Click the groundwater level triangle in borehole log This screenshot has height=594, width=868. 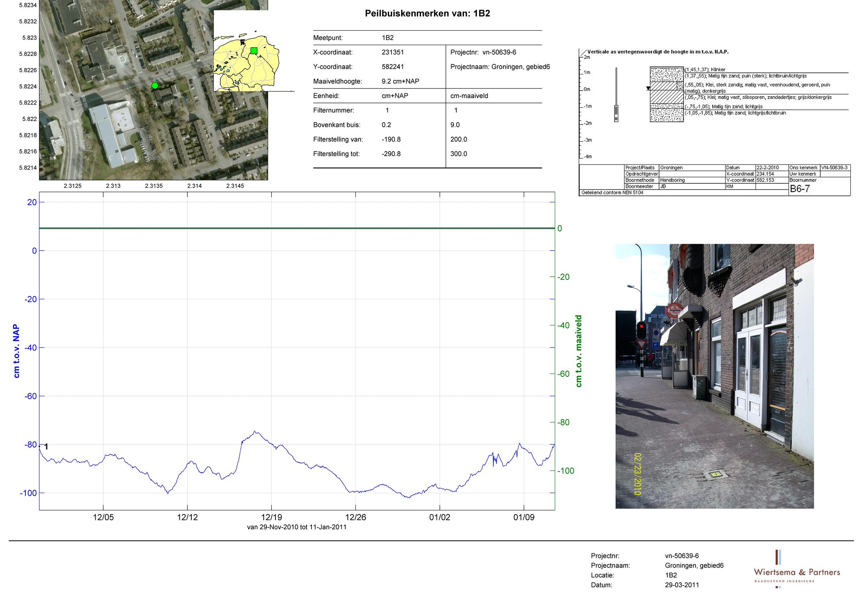pyautogui.click(x=648, y=88)
